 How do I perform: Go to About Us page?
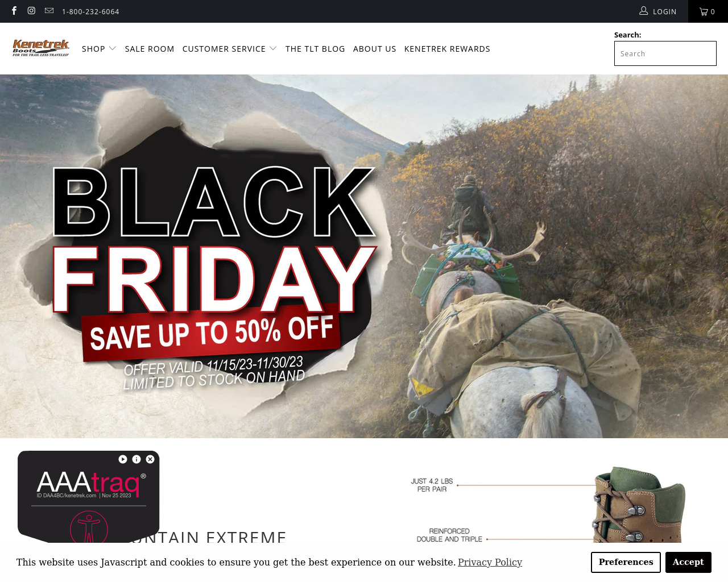tap(375, 49)
